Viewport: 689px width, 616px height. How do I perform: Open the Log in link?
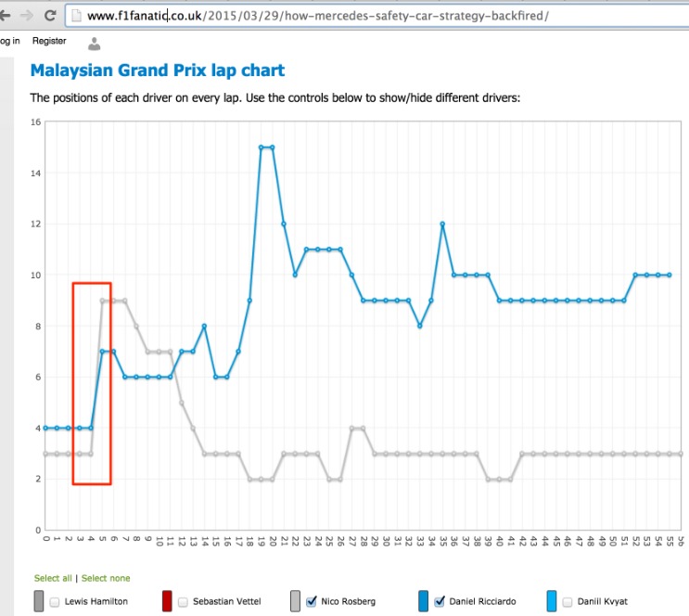pyautogui.click(x=9, y=41)
